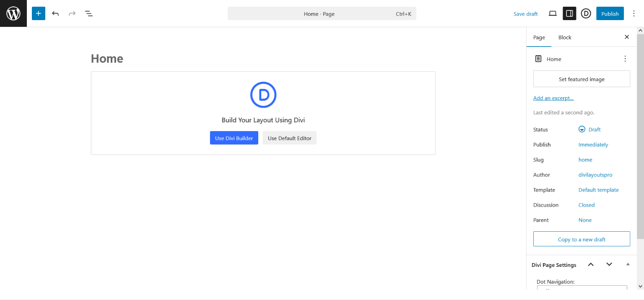This screenshot has height=300, width=644.
Task: Click Use Divi Builder button
Action: pyautogui.click(x=234, y=138)
